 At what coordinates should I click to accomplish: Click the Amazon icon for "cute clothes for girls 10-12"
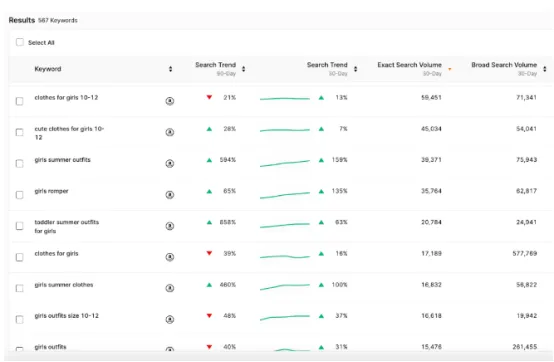[x=170, y=132]
